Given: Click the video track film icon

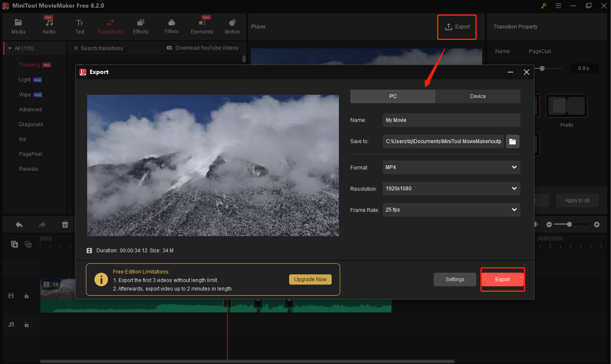Looking at the screenshot, I should pos(11,296).
